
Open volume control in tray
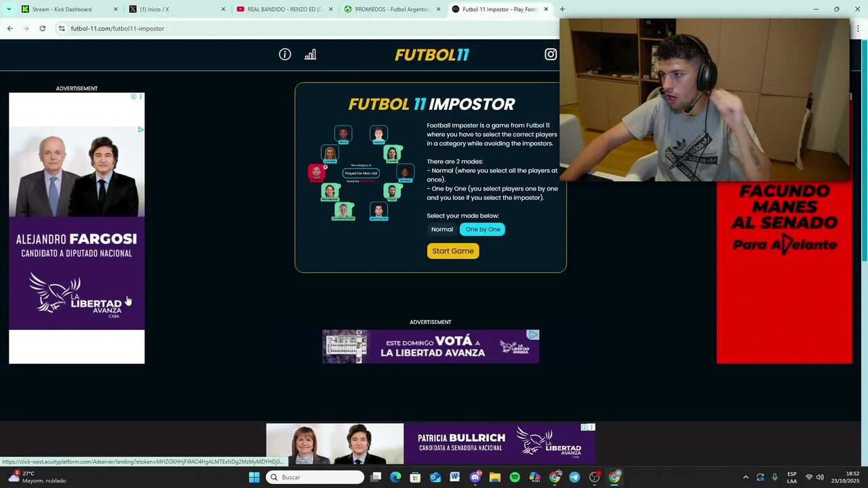[x=820, y=477]
